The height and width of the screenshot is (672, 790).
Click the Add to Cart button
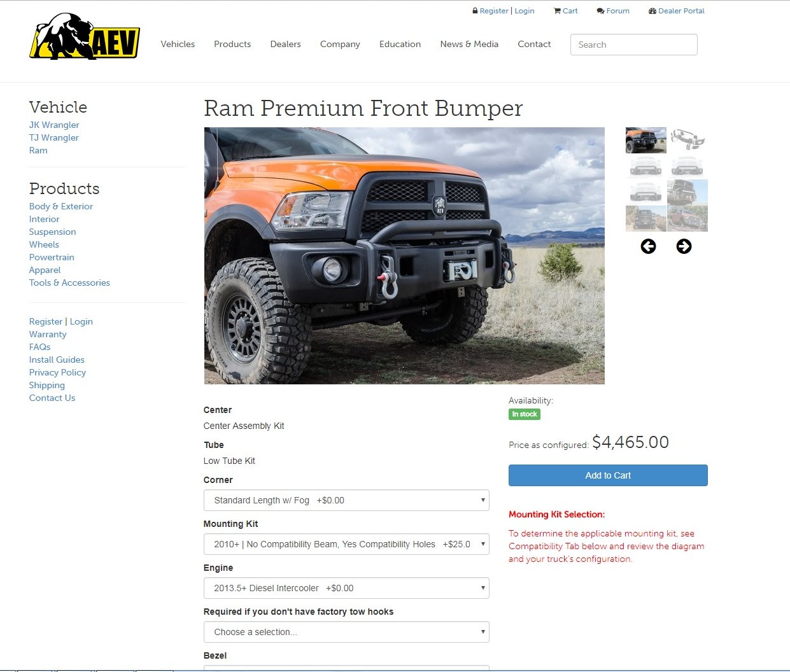[608, 475]
